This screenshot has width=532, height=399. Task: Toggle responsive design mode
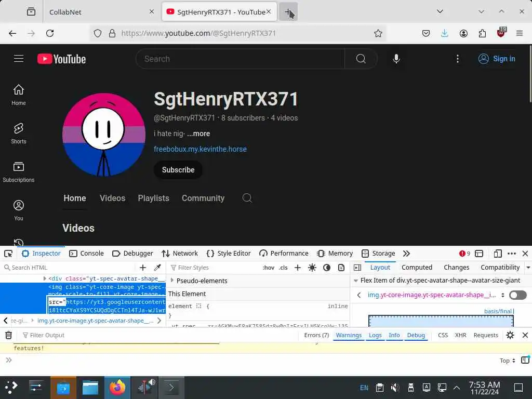pos(498,254)
